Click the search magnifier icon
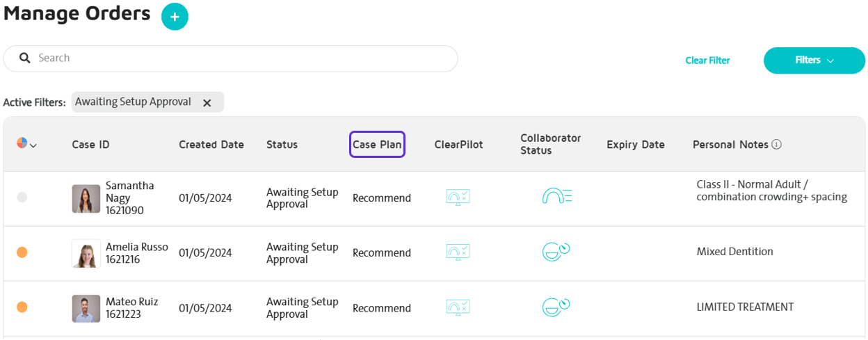 [x=25, y=58]
